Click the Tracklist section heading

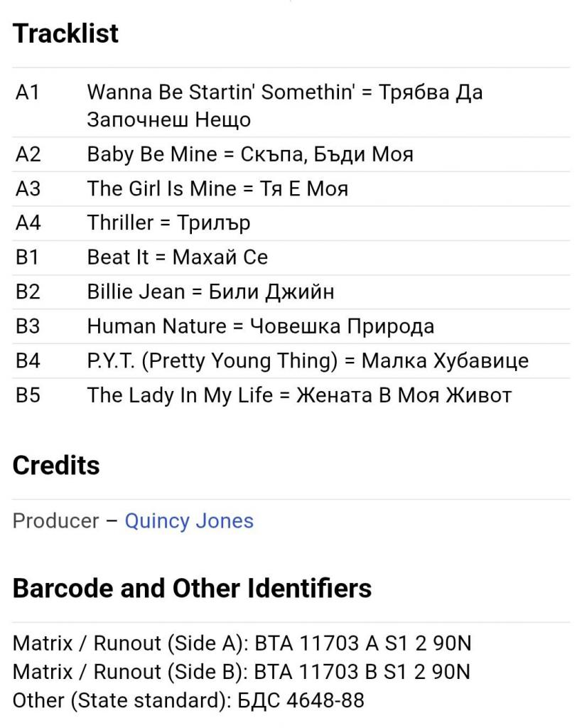click(x=65, y=33)
